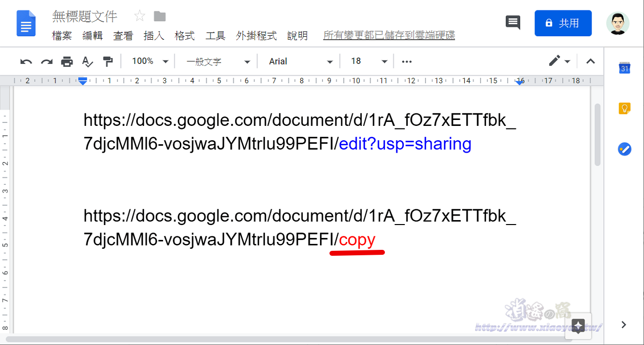Image resolution: width=644 pixels, height=345 pixels.
Task: Redo the last action
Action: pos(47,61)
